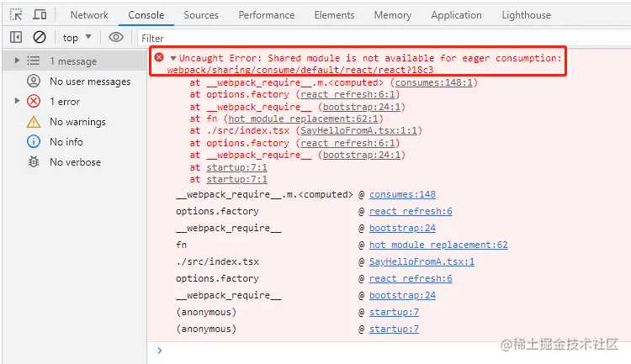The height and width of the screenshot is (364, 631).
Task: Open consumes:148:1 link in stack trace
Action: [433, 82]
